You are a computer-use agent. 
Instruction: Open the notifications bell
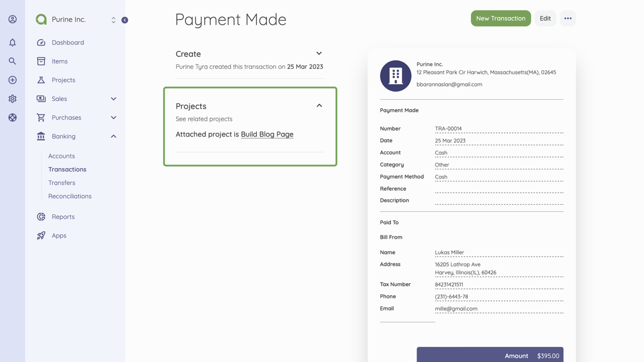click(x=12, y=42)
